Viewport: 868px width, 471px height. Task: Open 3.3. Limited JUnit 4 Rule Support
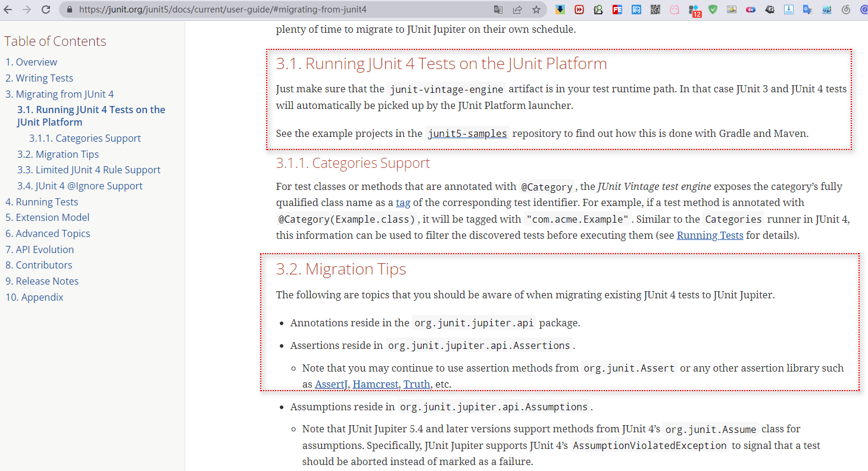[x=89, y=170]
